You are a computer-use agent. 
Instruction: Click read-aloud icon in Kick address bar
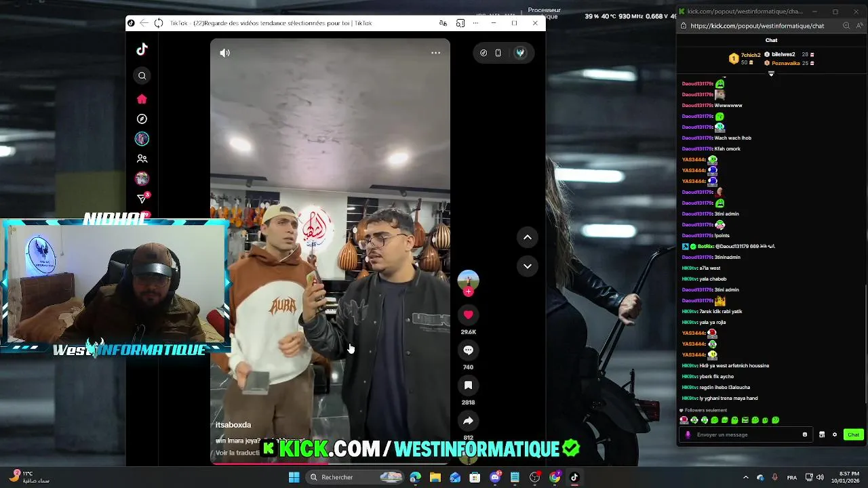(859, 26)
